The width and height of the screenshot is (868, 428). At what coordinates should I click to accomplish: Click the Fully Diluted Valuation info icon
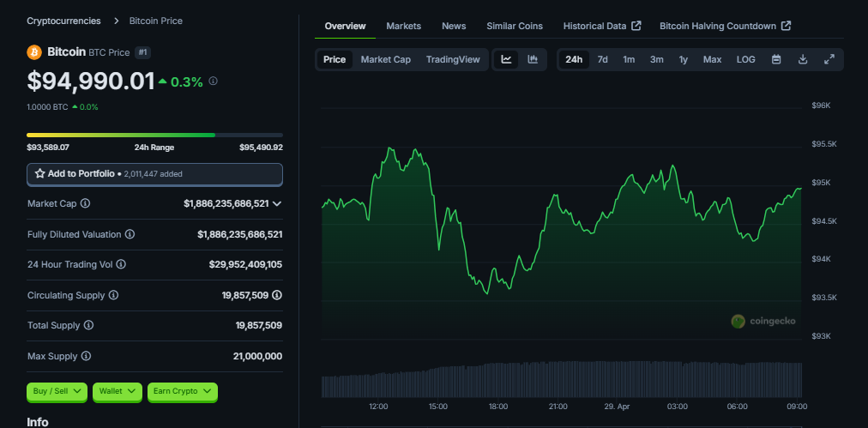130,234
